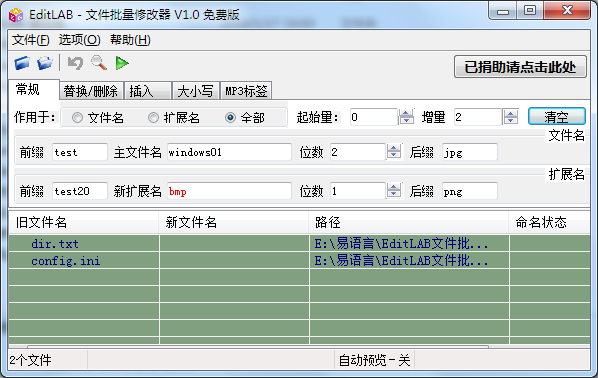
Task: Click the 主文件名 field containing windows01
Action: 229,152
